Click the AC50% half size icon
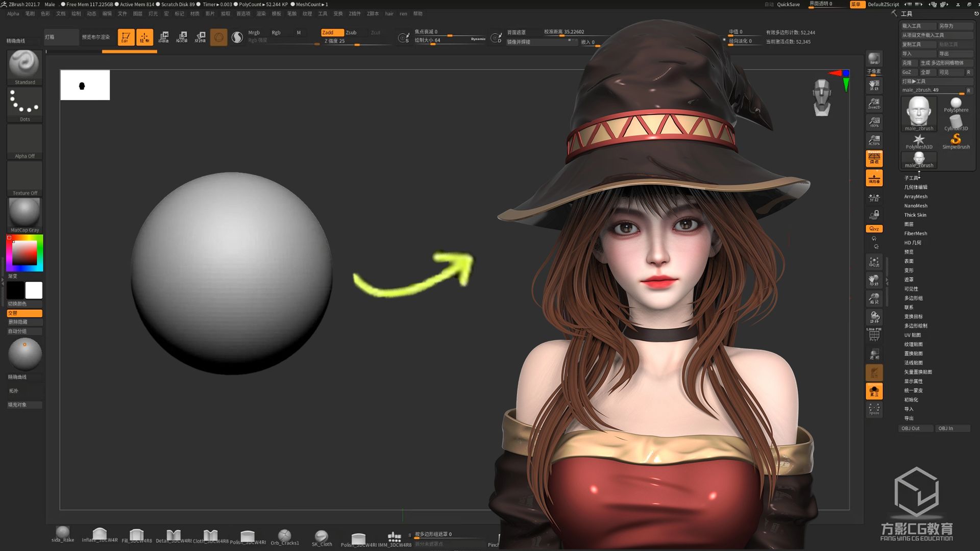The width and height of the screenshot is (980, 551). pos(874,140)
